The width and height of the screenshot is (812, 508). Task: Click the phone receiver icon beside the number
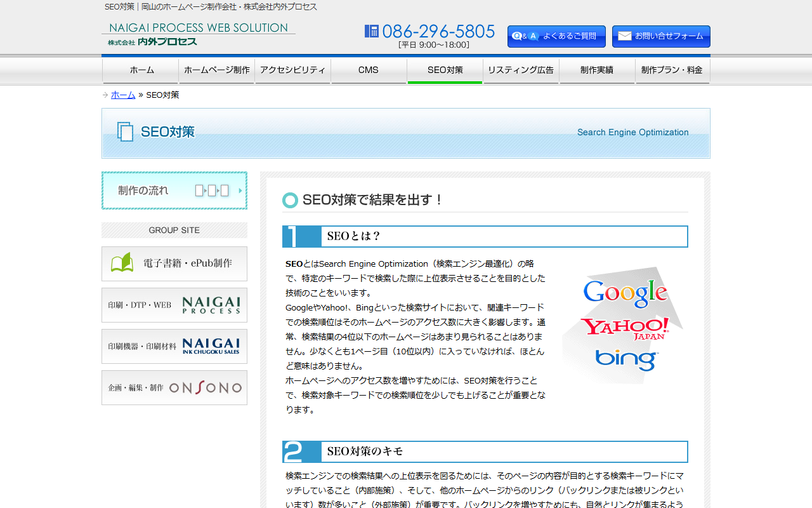tap(371, 30)
